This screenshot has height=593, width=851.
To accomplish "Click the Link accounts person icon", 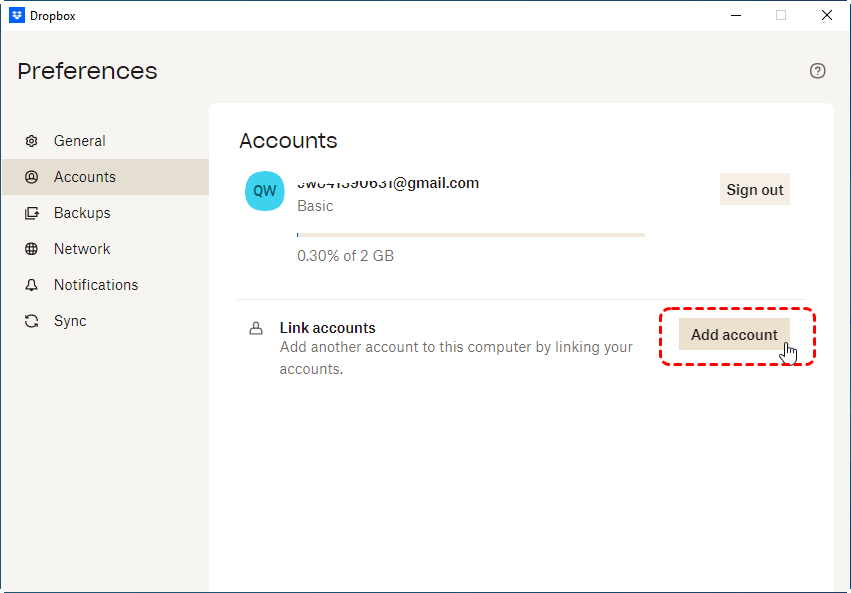I will [256, 328].
